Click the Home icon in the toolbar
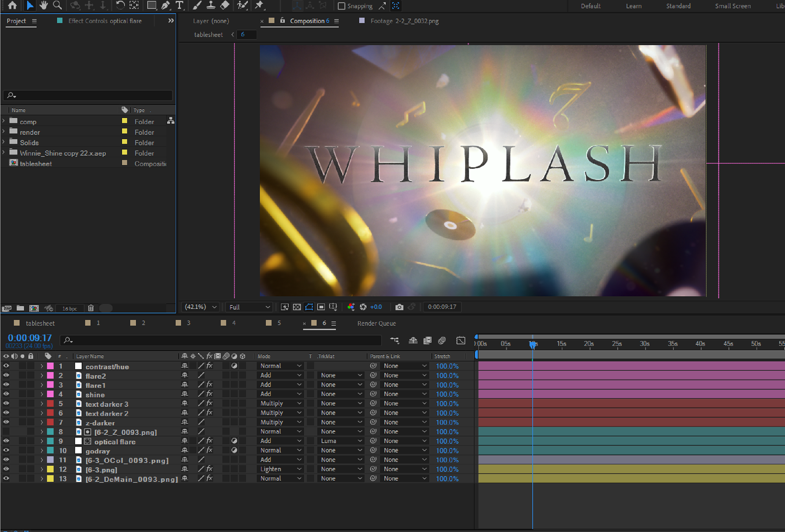The image size is (785, 532). coord(12,5)
